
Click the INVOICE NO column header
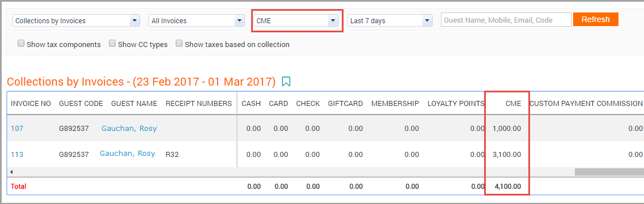click(31, 104)
